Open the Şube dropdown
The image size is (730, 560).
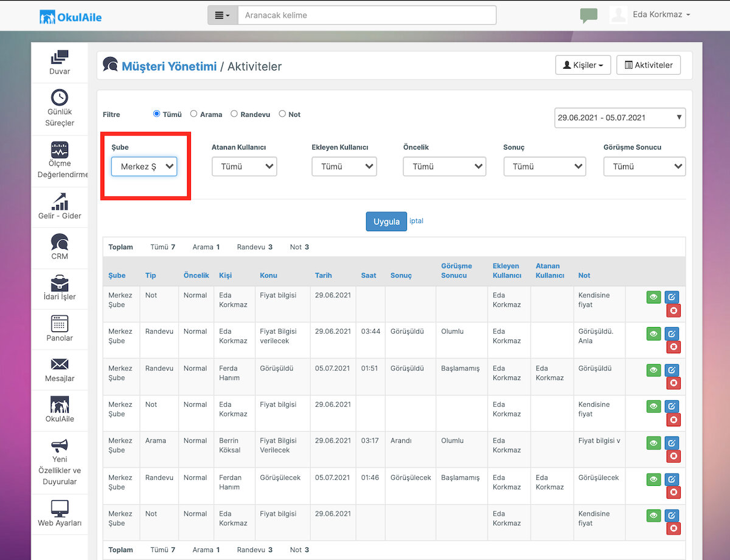point(144,167)
